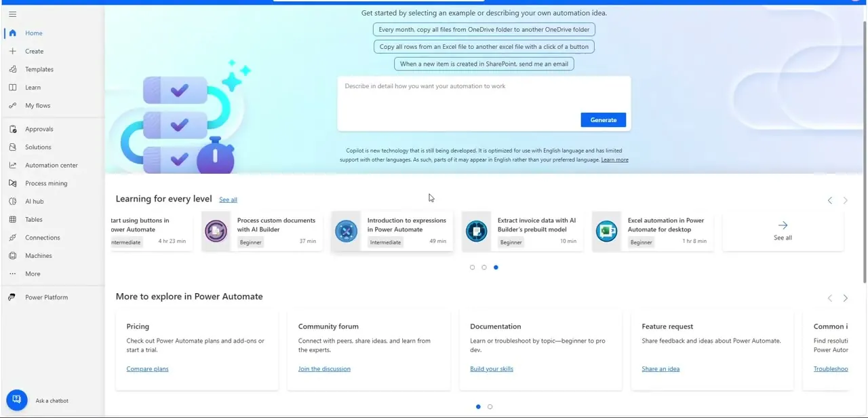Viewport: 868px width, 418px height.
Task: Click the Solutions icon
Action: [12, 147]
